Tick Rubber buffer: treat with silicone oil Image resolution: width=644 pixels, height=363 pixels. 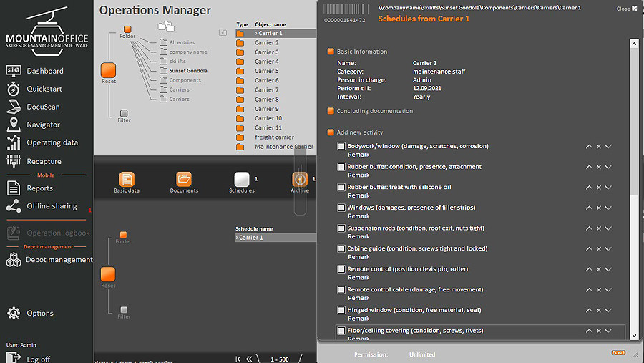pos(341,188)
